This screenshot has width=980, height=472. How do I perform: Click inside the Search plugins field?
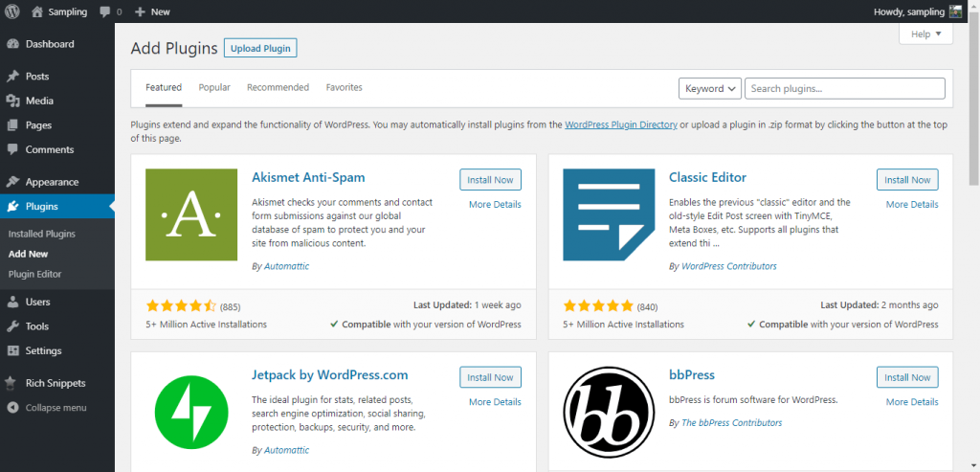pyautogui.click(x=844, y=88)
